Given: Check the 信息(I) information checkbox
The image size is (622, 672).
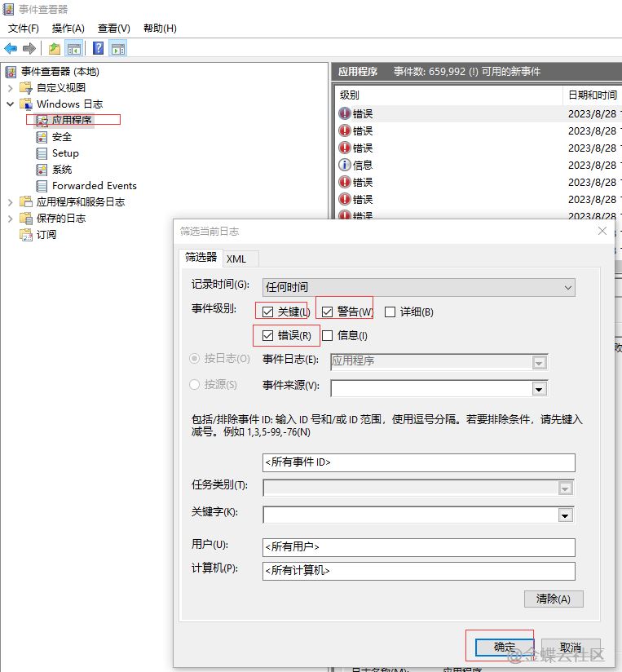Looking at the screenshot, I should tap(328, 335).
